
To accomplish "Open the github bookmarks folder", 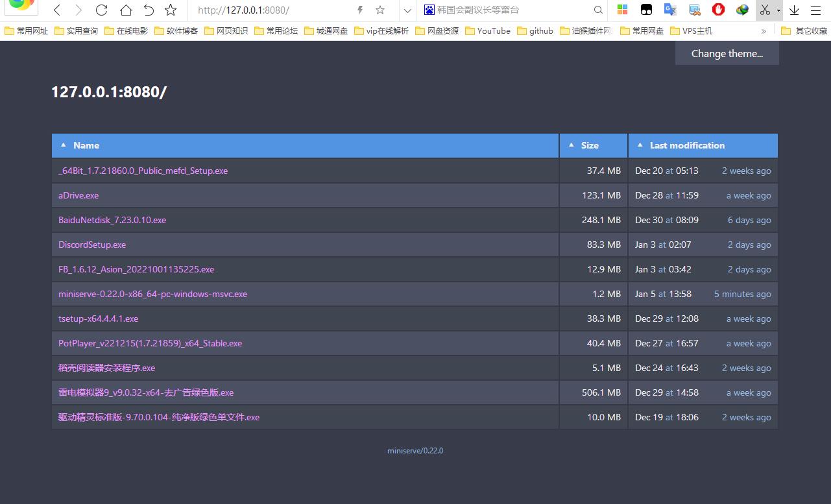I will click(x=536, y=30).
